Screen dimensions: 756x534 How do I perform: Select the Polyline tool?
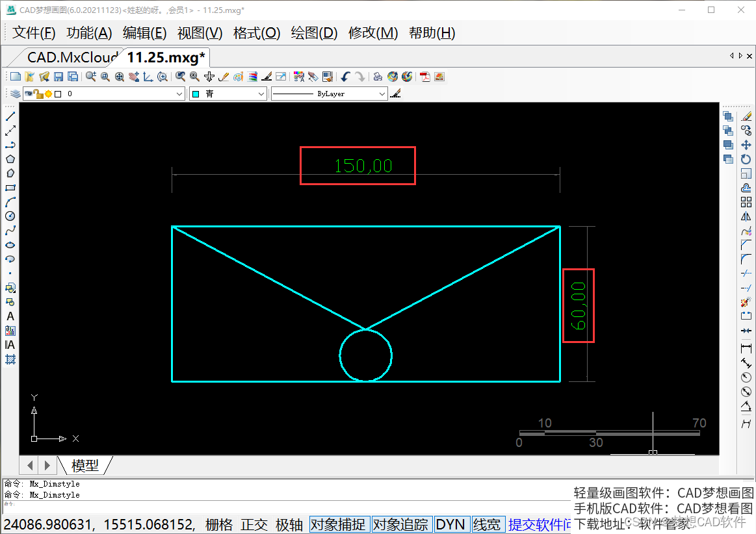10,145
